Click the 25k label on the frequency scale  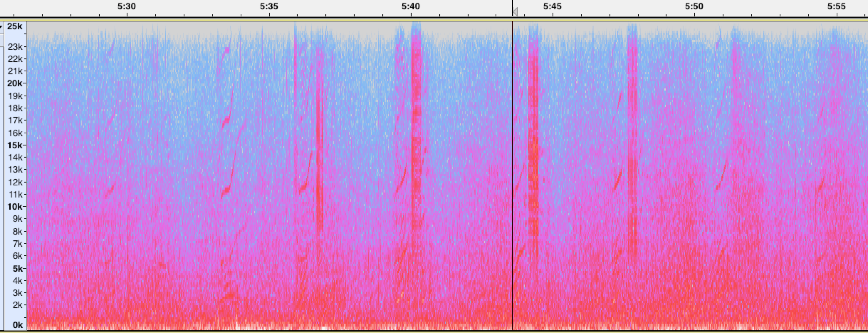15,26
